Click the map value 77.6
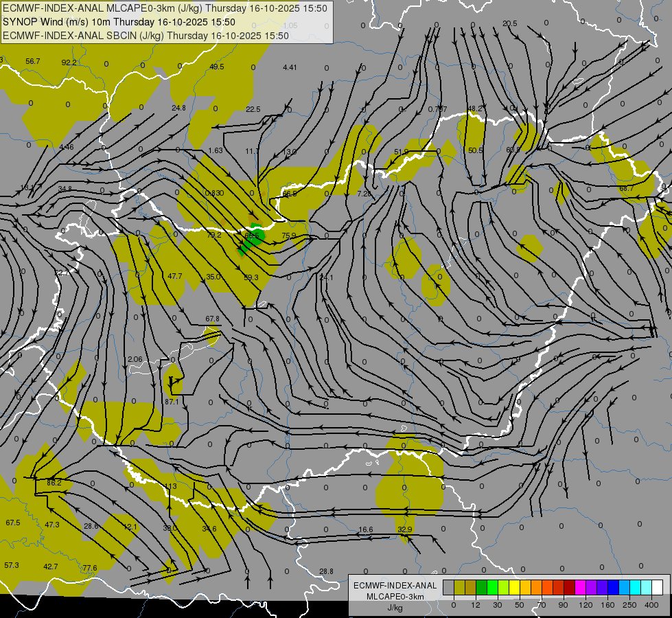672x618 pixels. tap(89, 568)
